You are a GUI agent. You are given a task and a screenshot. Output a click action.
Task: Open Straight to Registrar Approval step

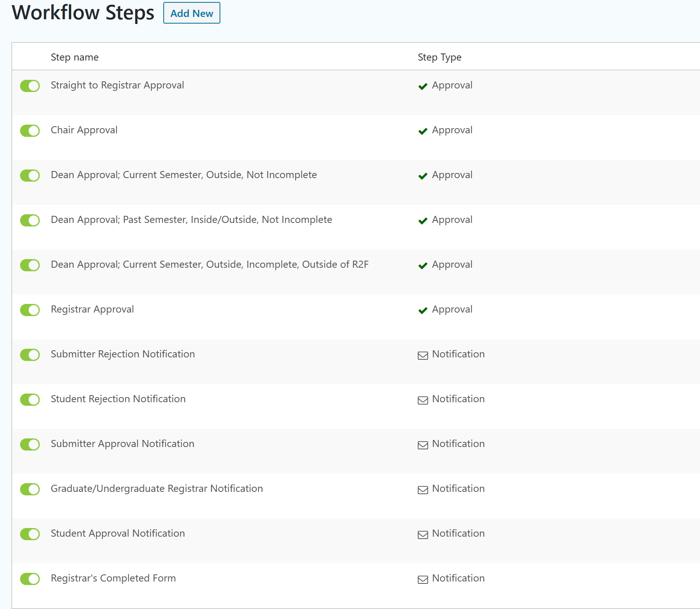[117, 85]
